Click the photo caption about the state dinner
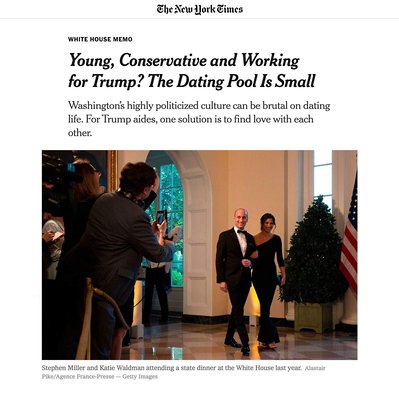Screen dimensions: 399x399 [171, 368]
